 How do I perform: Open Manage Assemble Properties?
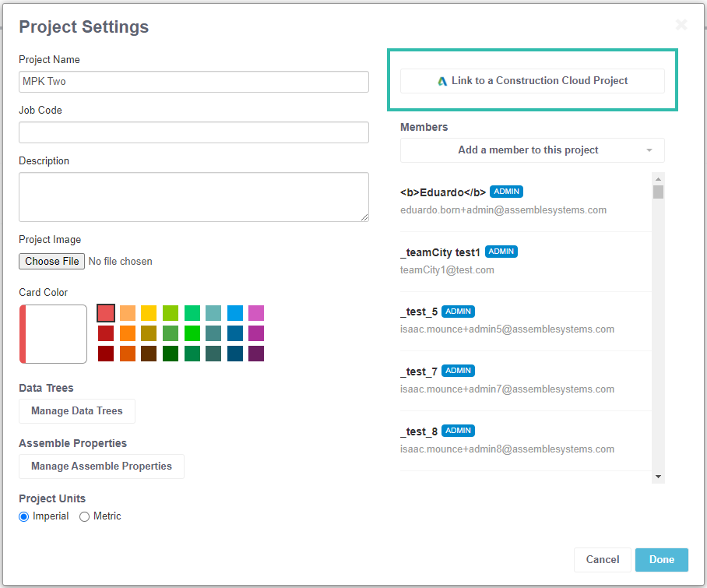101,467
